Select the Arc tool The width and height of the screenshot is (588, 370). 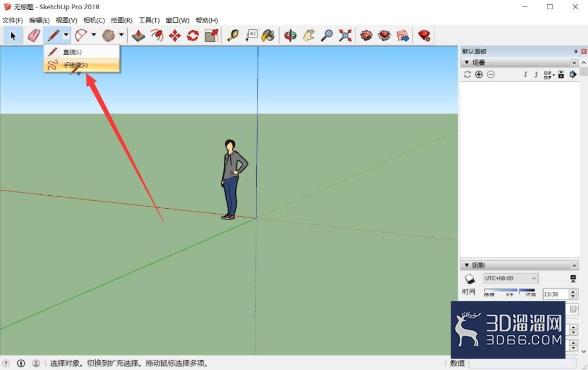tap(81, 36)
